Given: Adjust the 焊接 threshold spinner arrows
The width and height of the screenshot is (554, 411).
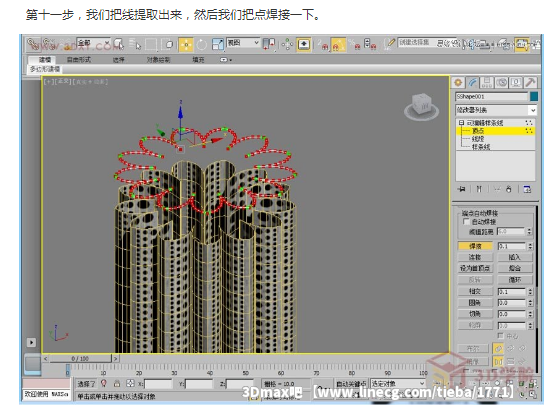Looking at the screenshot, I should [530, 246].
